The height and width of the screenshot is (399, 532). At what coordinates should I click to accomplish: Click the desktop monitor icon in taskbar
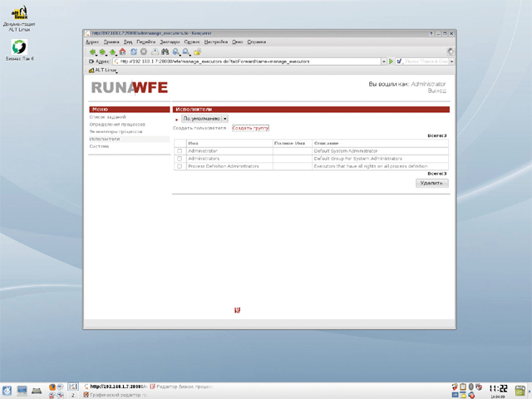pyautogui.click(x=22, y=391)
